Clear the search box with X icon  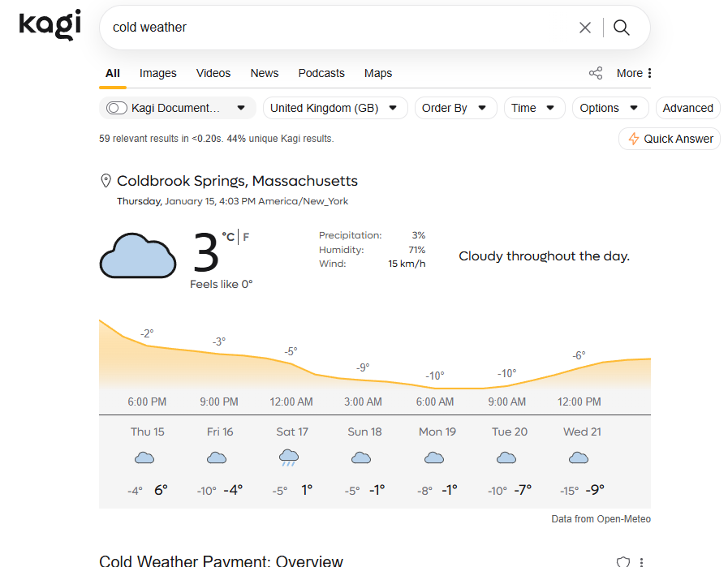click(584, 28)
